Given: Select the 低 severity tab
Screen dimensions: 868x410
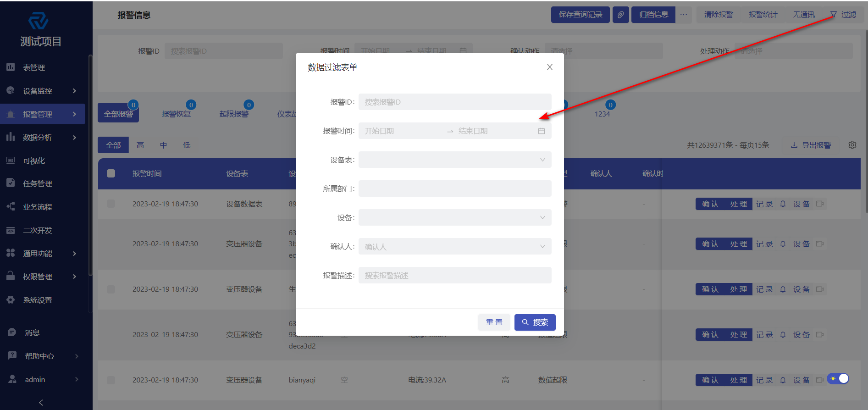Looking at the screenshot, I should (x=187, y=145).
